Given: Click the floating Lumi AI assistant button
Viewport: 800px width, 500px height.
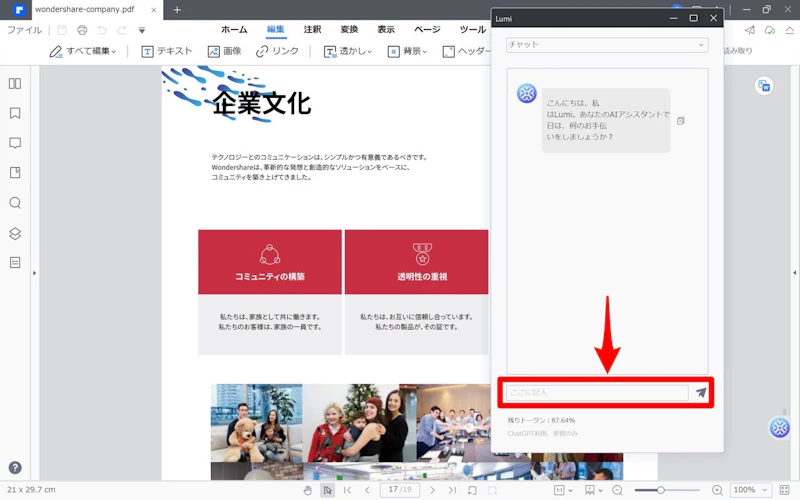Looking at the screenshot, I should point(780,428).
